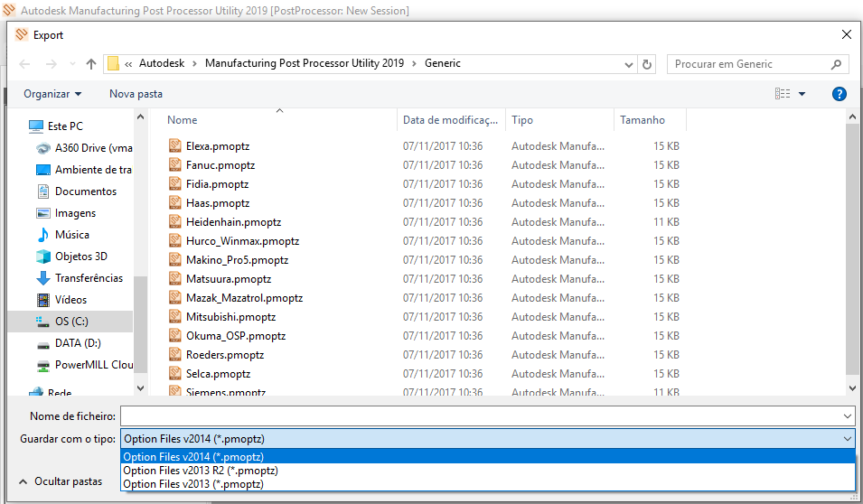Click Nova pasta button
Screen dimensions: 863x504
coord(136,94)
